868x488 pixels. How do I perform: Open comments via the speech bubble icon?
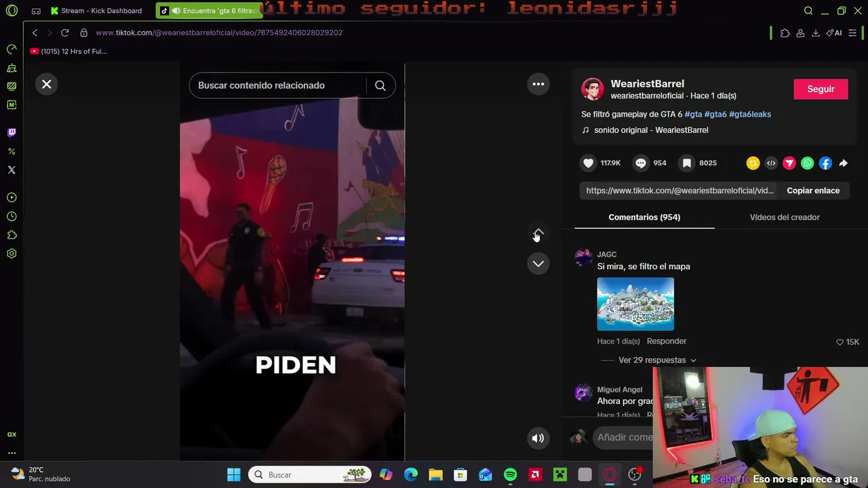click(x=641, y=163)
